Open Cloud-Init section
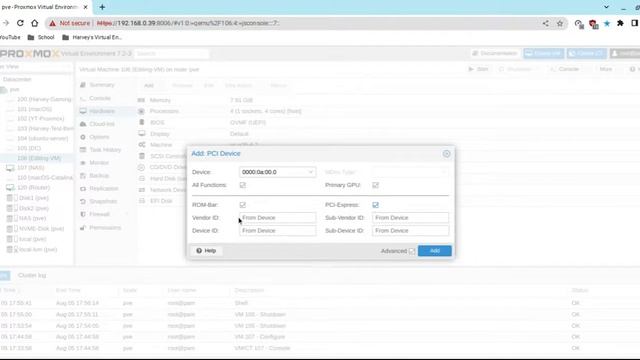This screenshot has height=360, width=640. coord(102,124)
